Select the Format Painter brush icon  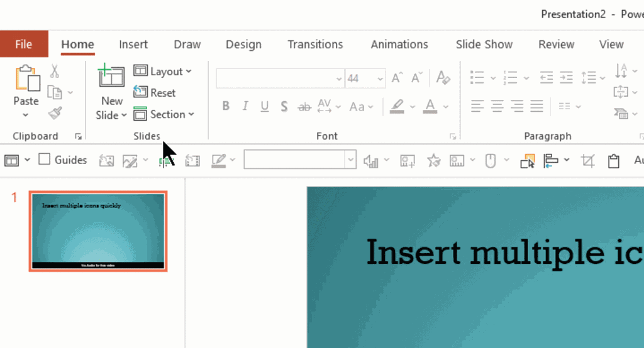[x=55, y=113]
